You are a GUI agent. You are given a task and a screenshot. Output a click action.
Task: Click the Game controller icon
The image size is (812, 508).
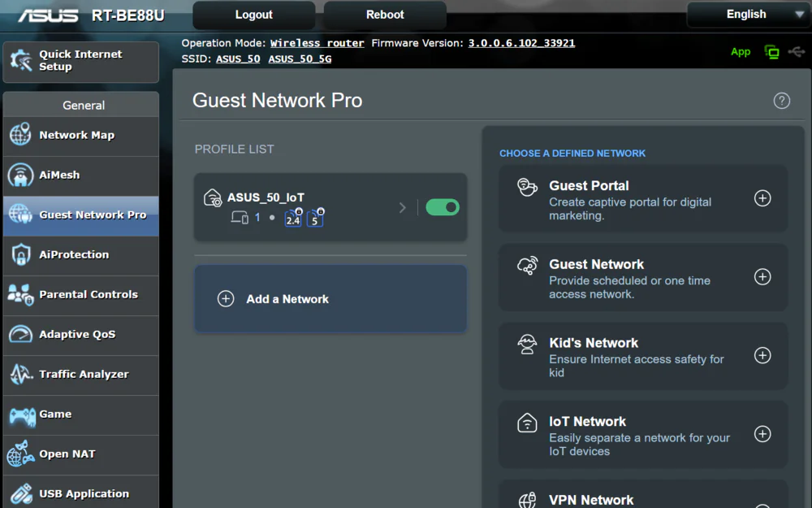coord(22,416)
